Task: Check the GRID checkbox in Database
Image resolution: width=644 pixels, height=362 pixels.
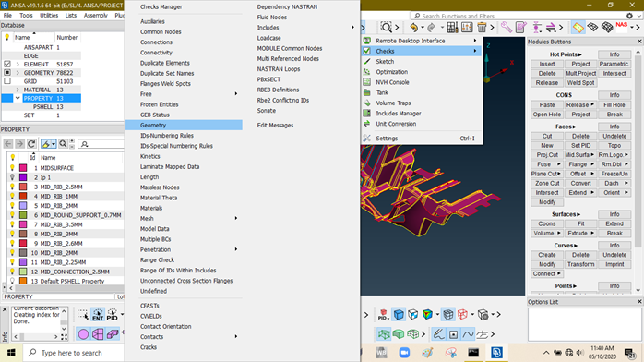Action: point(7,81)
